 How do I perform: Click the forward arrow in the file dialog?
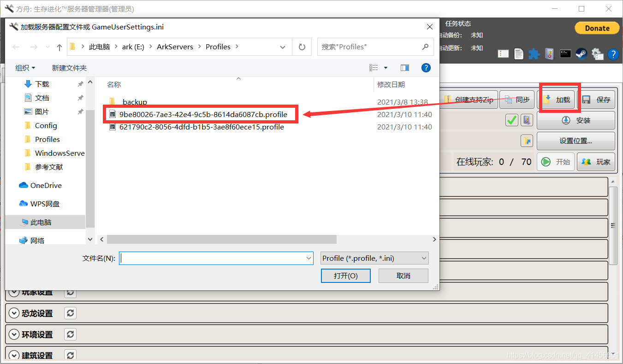(x=33, y=47)
